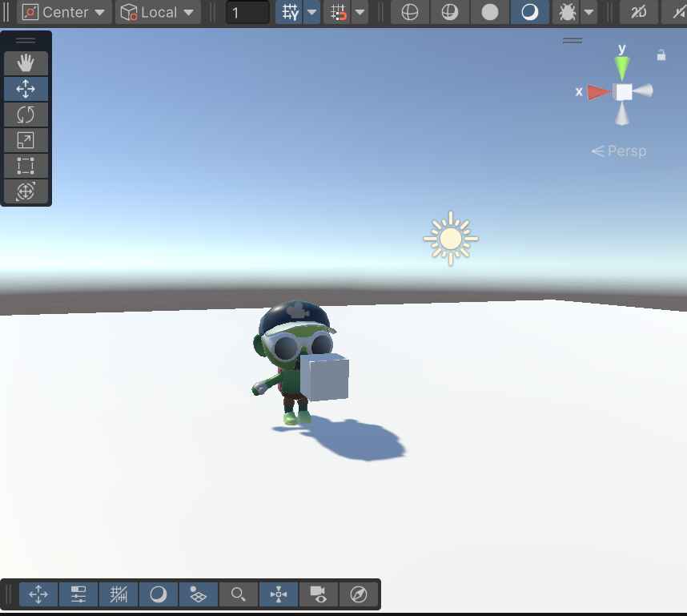Click the green Y axis cone on gizmo
The width and height of the screenshot is (687, 616).
point(621,68)
